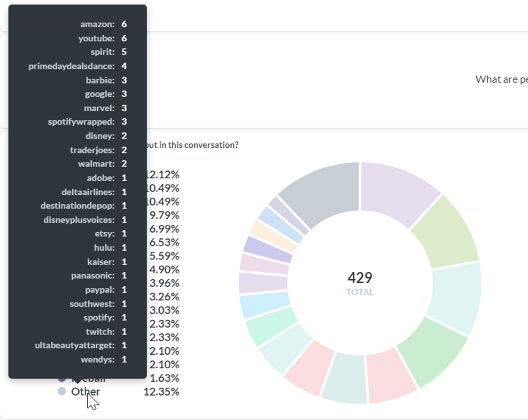The image size is (528, 420).
Task: Click the ultabeautyattarget tooltip entry
Action: pos(75,345)
